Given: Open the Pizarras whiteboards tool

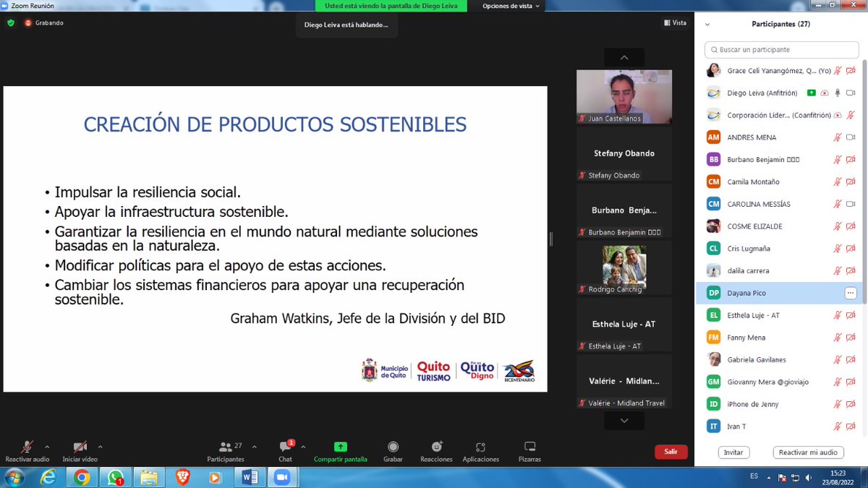Looking at the screenshot, I should tap(529, 452).
